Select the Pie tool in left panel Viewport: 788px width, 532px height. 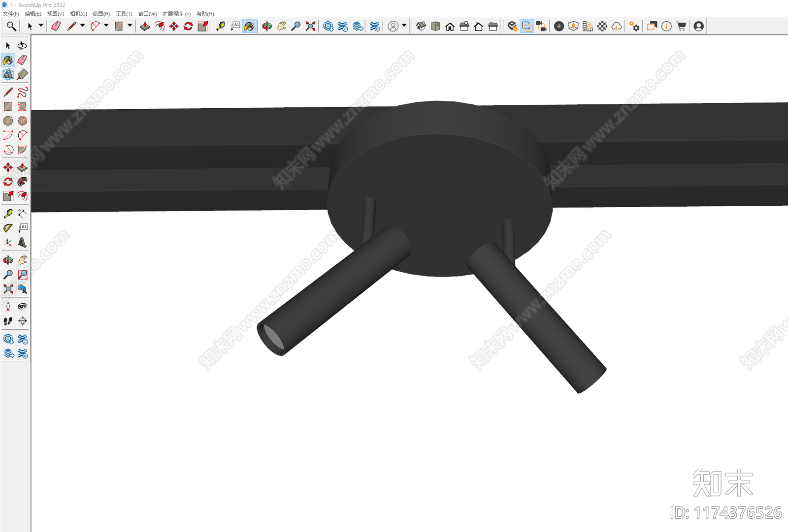[22, 150]
